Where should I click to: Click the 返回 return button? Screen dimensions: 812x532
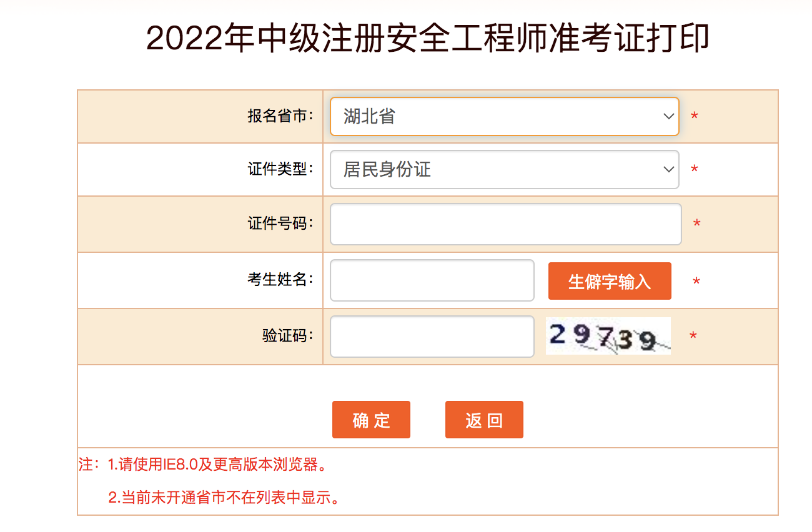tap(484, 419)
